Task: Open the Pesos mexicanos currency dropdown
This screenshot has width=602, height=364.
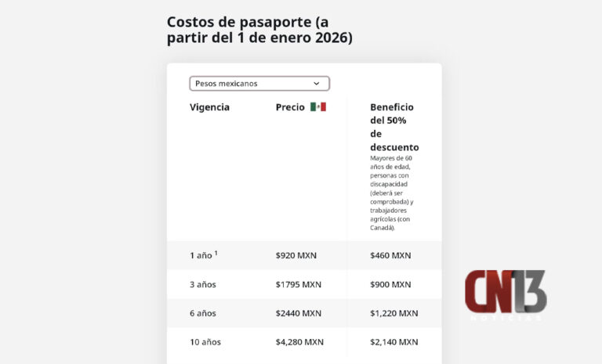Action: [259, 83]
